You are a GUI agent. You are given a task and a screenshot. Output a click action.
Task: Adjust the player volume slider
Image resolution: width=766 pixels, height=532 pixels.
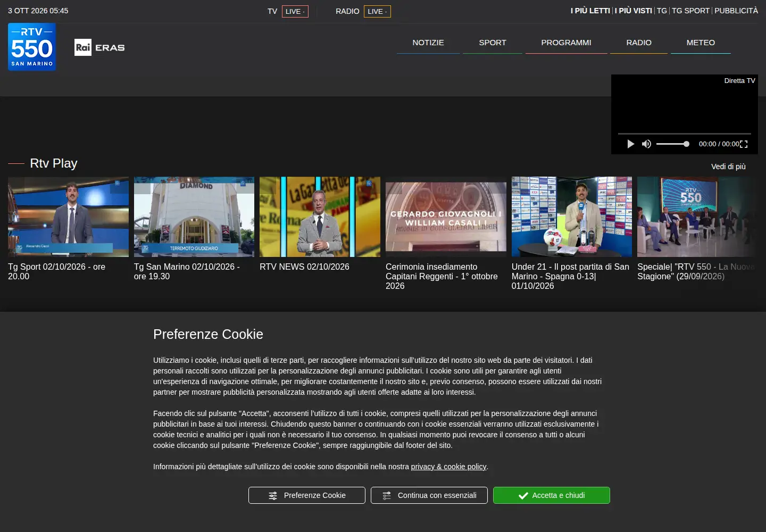(x=673, y=144)
